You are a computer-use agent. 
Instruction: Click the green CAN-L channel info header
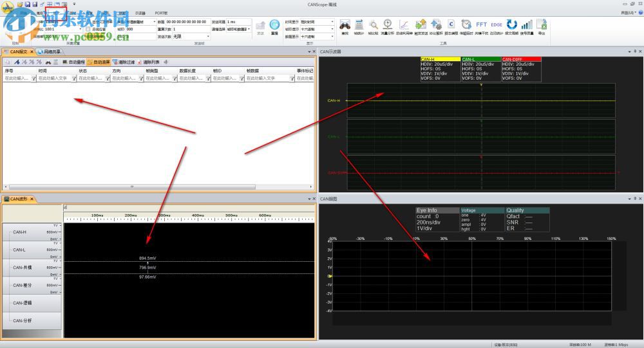tap(481, 60)
